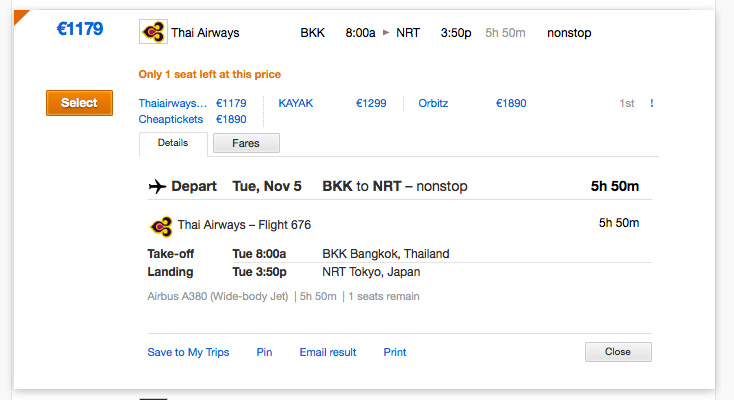Switch to the Details tab
Screen dimensions: 734x400
click(173, 143)
